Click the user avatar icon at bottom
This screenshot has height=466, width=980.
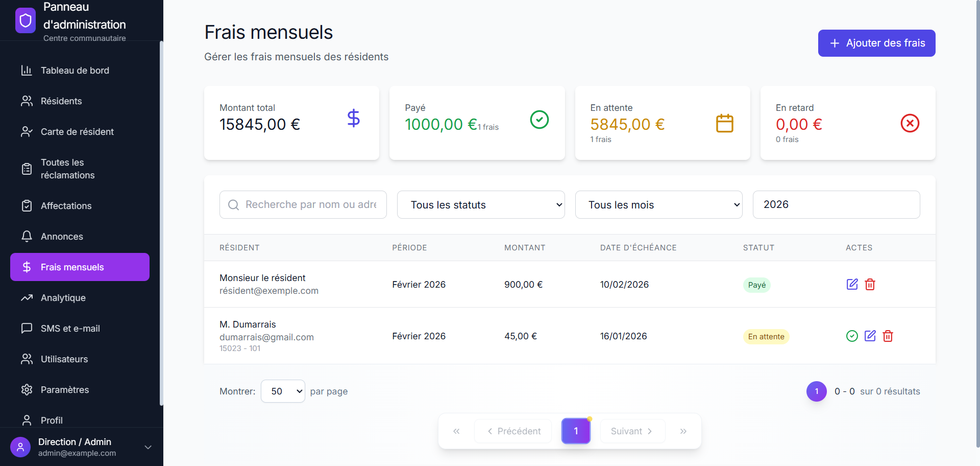(x=20, y=447)
